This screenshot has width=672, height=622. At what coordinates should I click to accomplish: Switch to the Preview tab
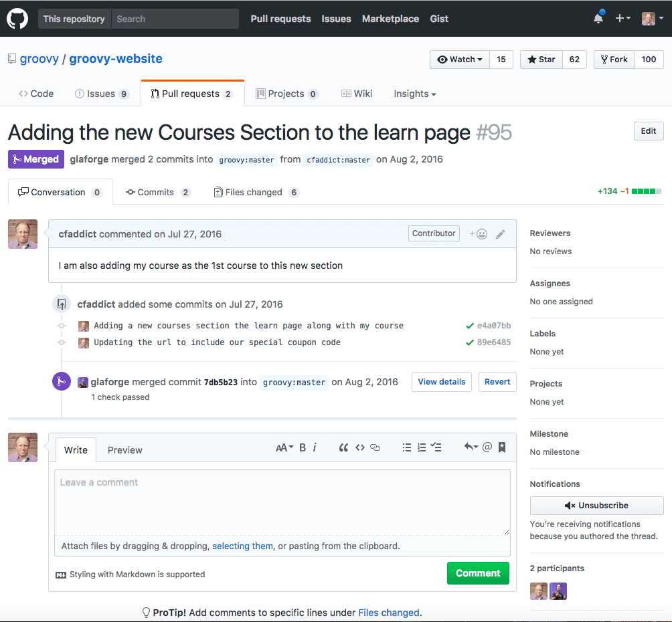coord(125,450)
